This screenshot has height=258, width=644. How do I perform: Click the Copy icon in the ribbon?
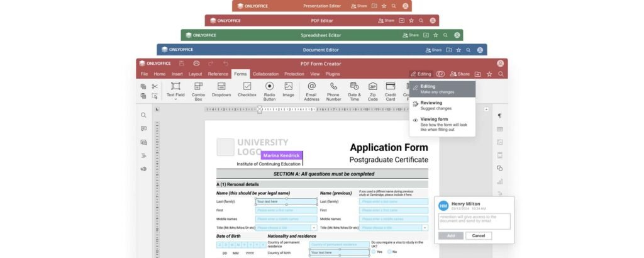[x=143, y=86]
